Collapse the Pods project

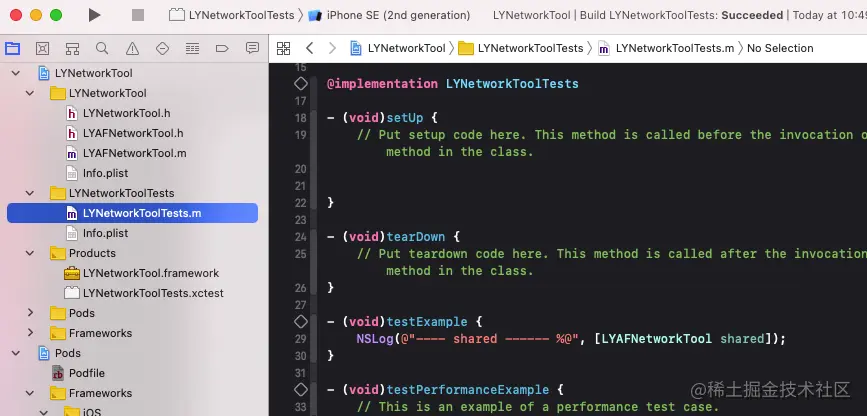coord(16,353)
